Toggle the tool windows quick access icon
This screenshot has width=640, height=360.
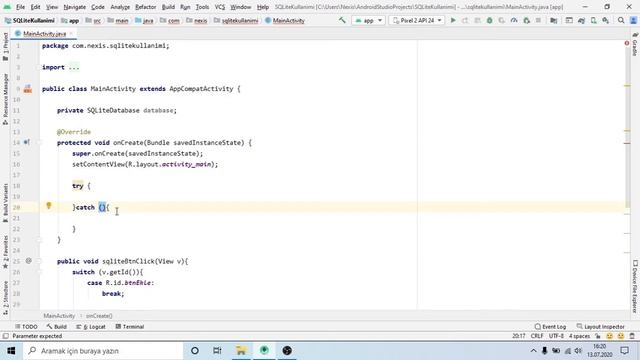(5, 336)
